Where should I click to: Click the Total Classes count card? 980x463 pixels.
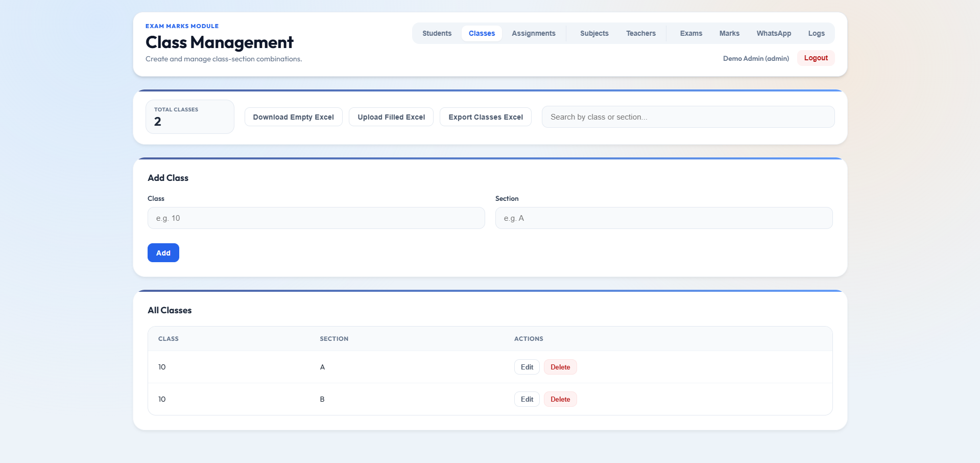[190, 117]
